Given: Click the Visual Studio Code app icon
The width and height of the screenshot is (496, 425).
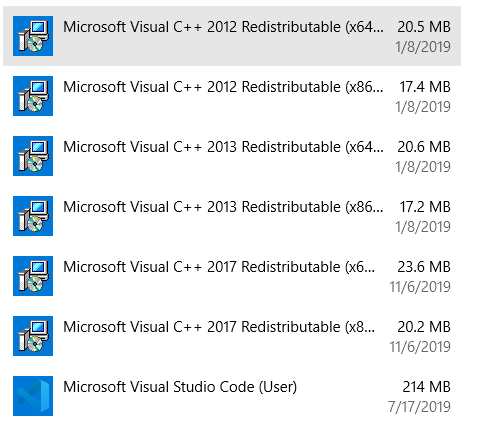Looking at the screenshot, I should 33,396.
